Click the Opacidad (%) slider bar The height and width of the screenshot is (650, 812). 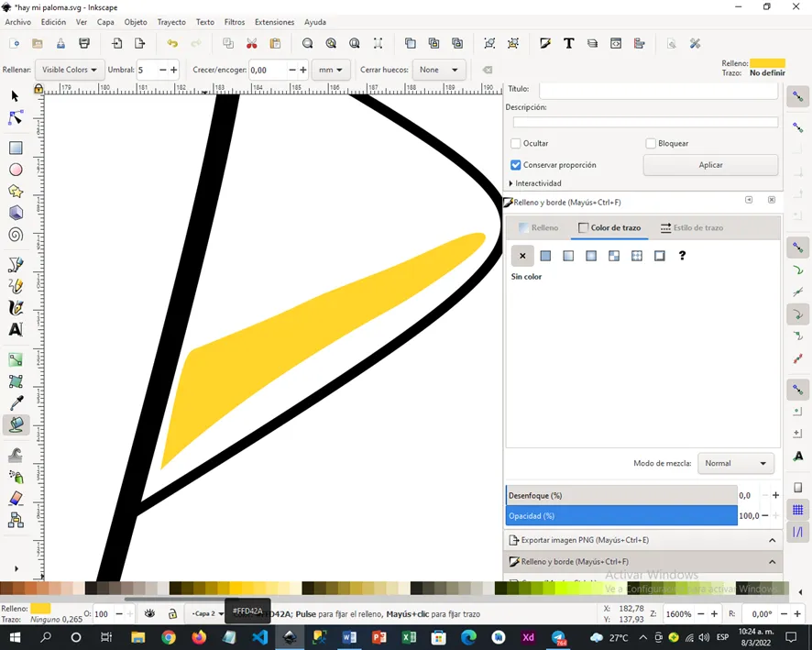[621, 516]
